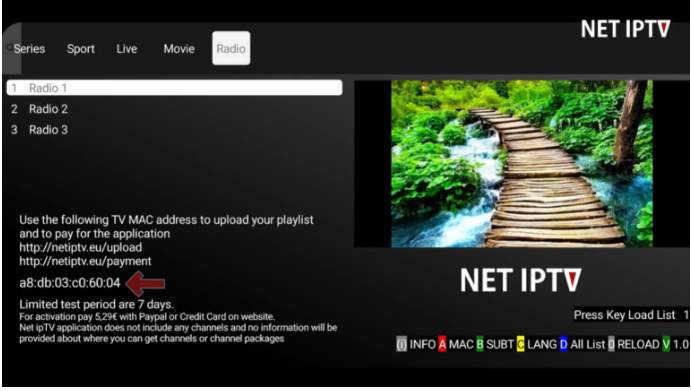The image size is (691, 391).
Task: Click the SUBT subtitles label
Action: pos(500,344)
